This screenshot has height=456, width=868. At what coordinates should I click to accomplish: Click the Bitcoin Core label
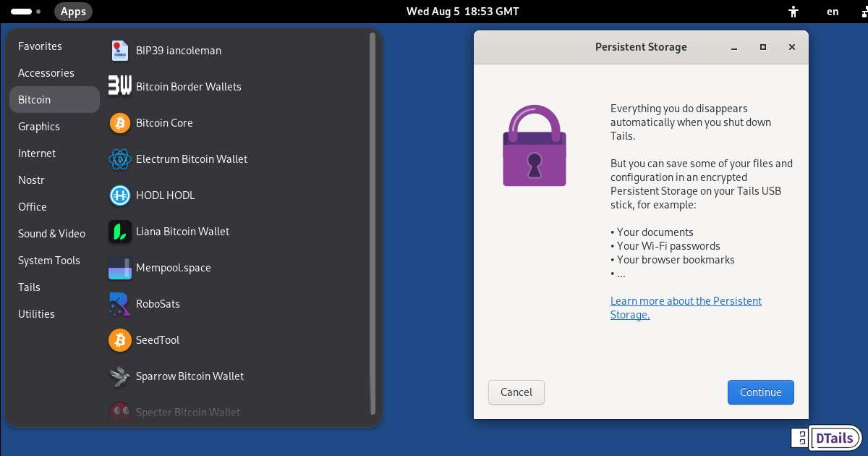point(164,123)
